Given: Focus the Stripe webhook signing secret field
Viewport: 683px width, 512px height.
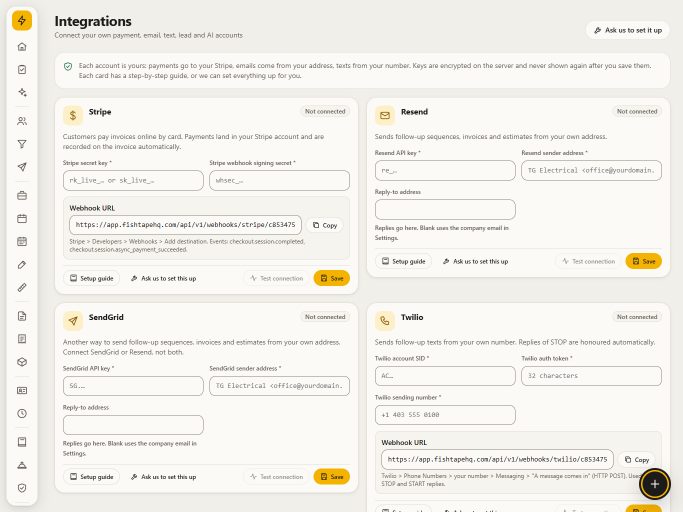Looking at the screenshot, I should 279,180.
